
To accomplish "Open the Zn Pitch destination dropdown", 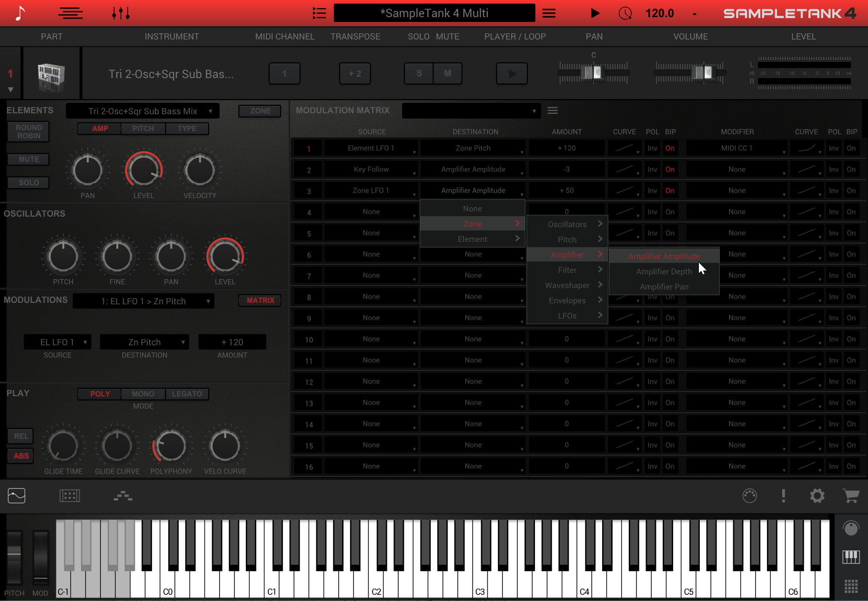I will [144, 342].
